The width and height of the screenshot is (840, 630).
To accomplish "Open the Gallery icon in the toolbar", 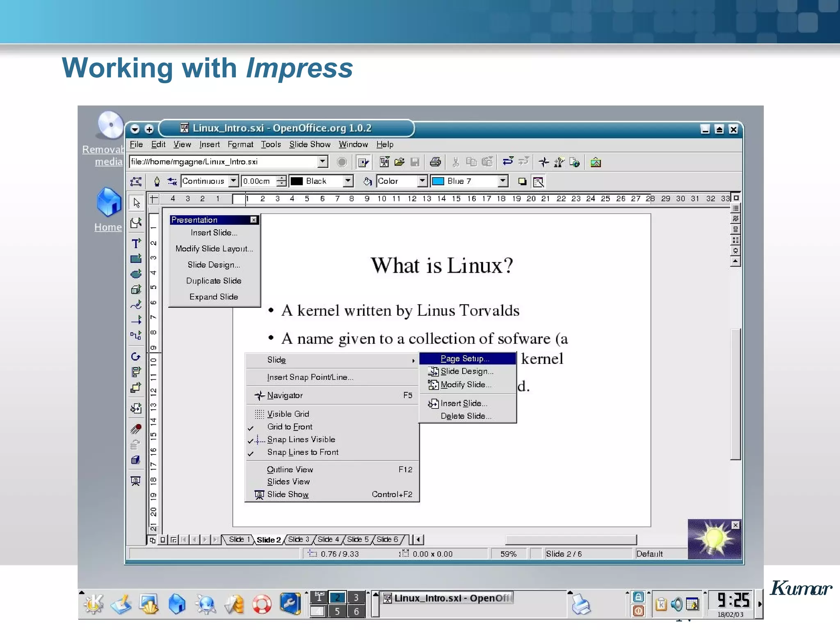I will 596,162.
